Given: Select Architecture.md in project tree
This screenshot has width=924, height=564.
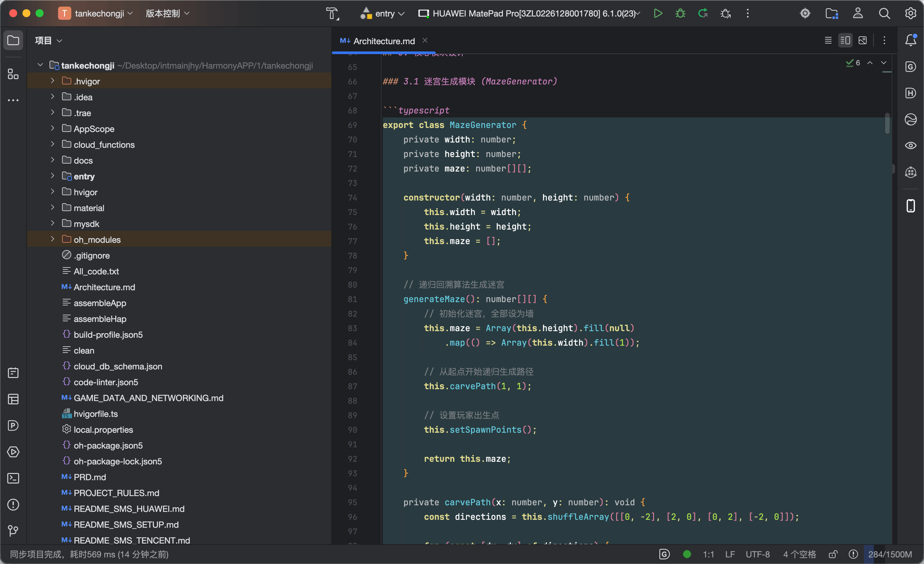Looking at the screenshot, I should (104, 287).
